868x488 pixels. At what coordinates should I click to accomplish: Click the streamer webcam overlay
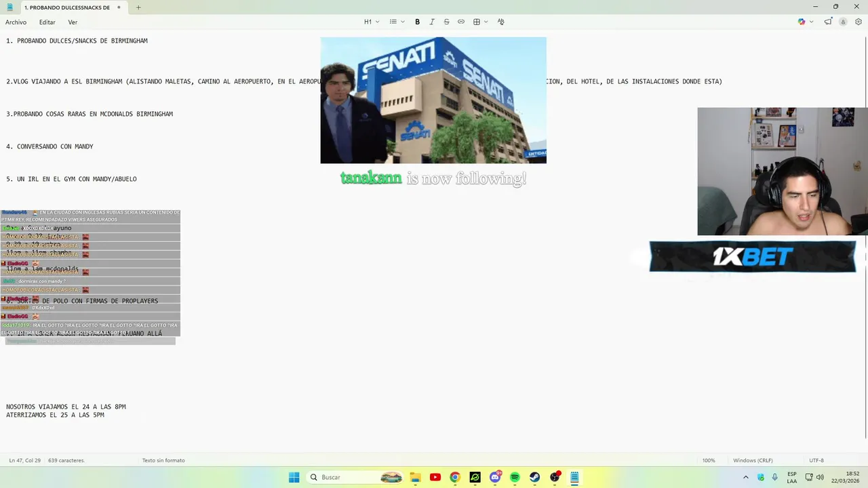[x=783, y=171]
